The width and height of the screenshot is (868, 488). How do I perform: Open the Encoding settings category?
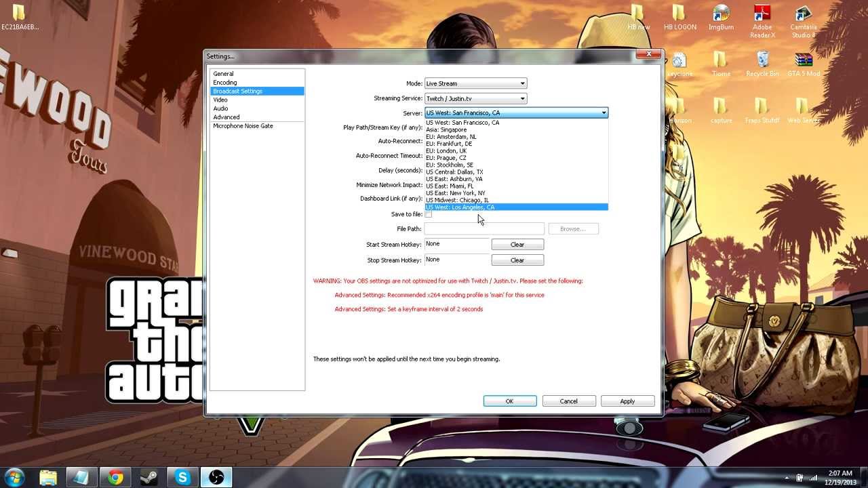coord(257,83)
